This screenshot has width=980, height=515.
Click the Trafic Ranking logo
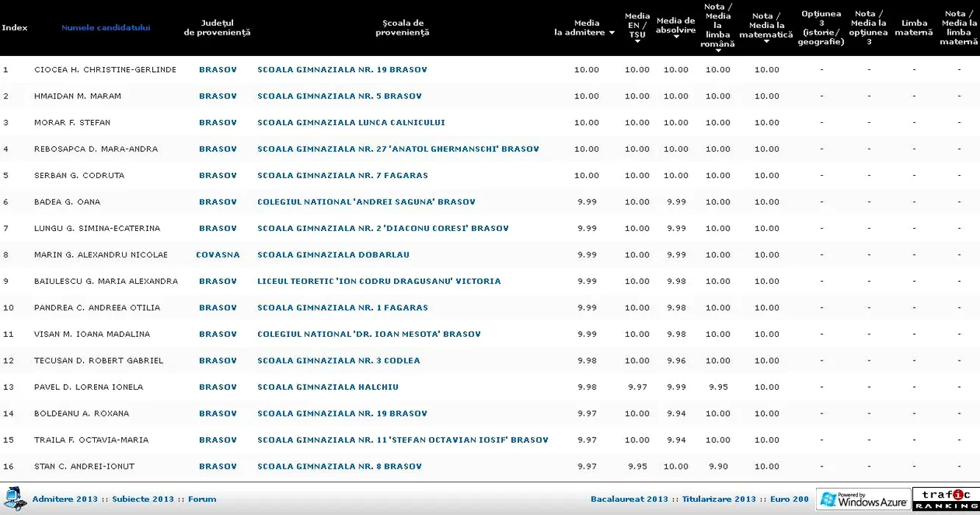click(945, 500)
